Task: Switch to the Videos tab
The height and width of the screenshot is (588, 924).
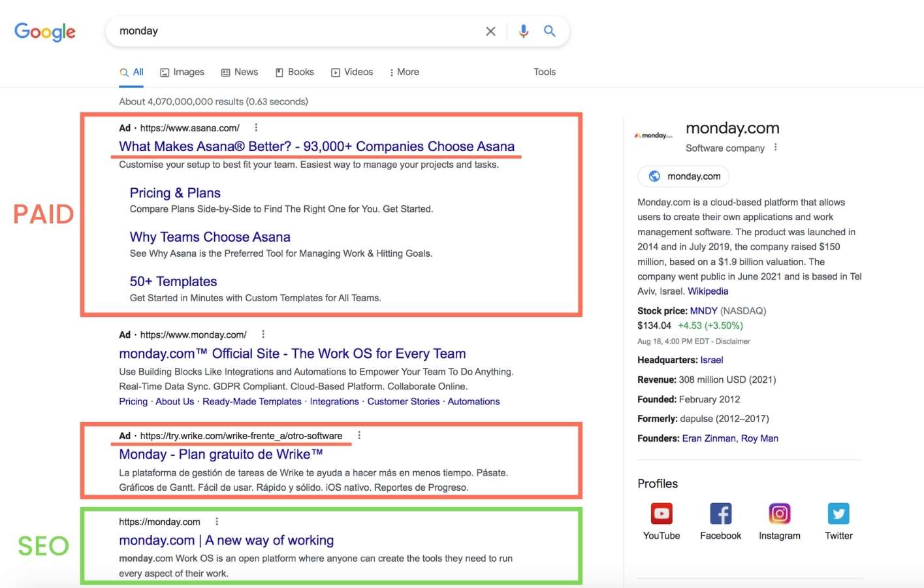Action: pyautogui.click(x=352, y=72)
